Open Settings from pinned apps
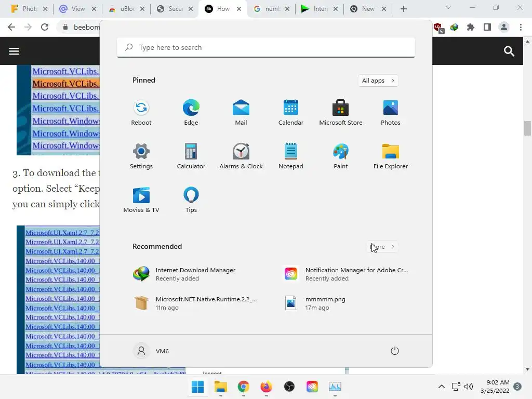 [x=141, y=156]
